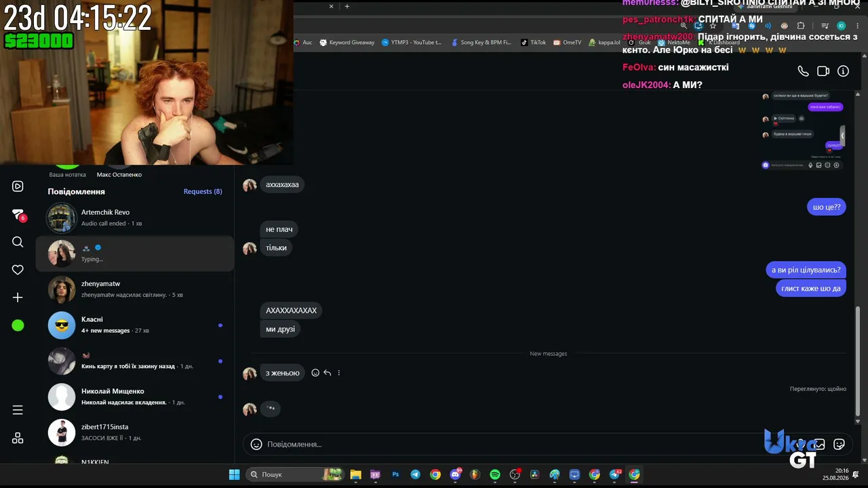The image size is (868, 488).
Task: Open a new browser tab
Action: (347, 7)
